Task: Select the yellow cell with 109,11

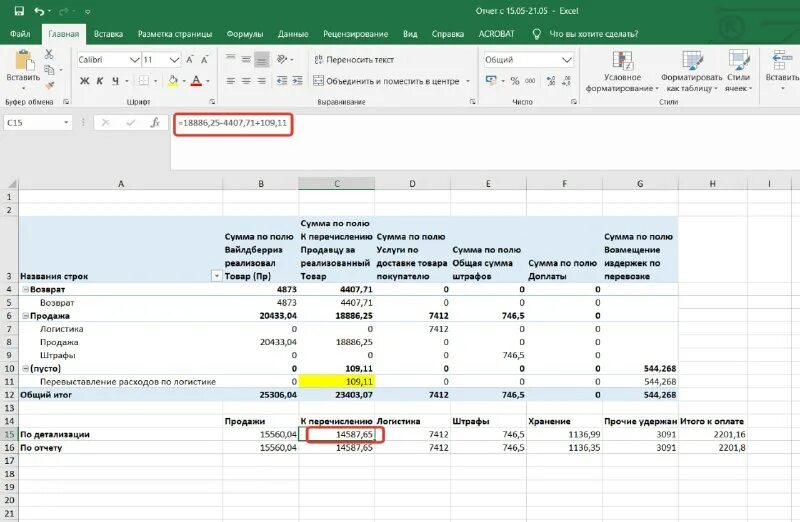Action: coord(337,381)
